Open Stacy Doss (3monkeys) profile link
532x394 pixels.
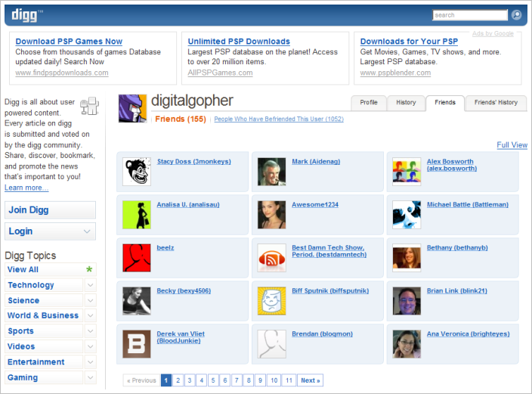coord(193,162)
